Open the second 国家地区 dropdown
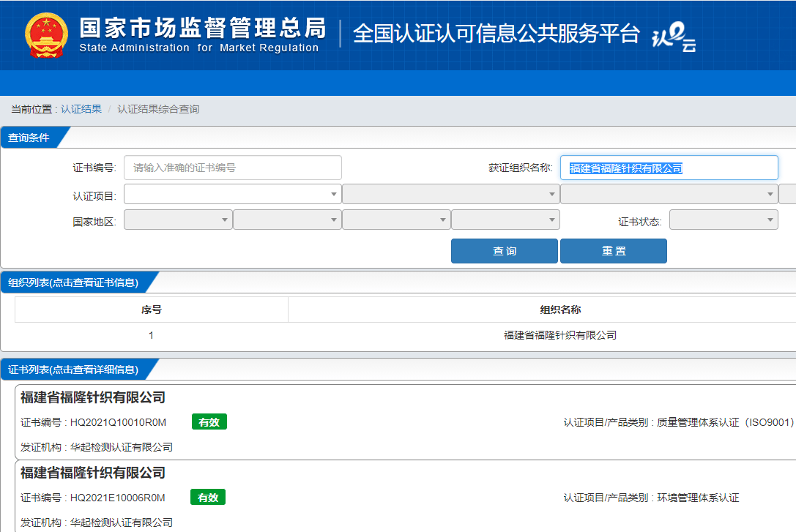The image size is (796, 532). click(x=287, y=220)
